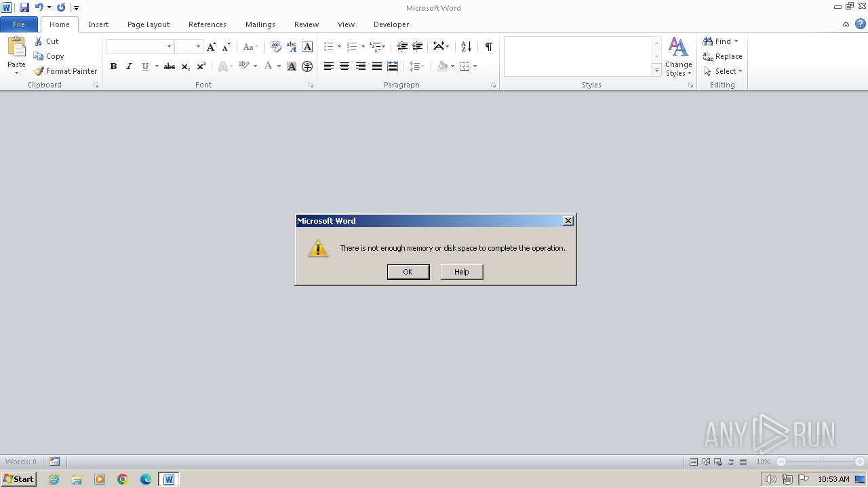This screenshot has width=868, height=488.
Task: Switch to the Page Layout tab
Action: coord(149,24)
